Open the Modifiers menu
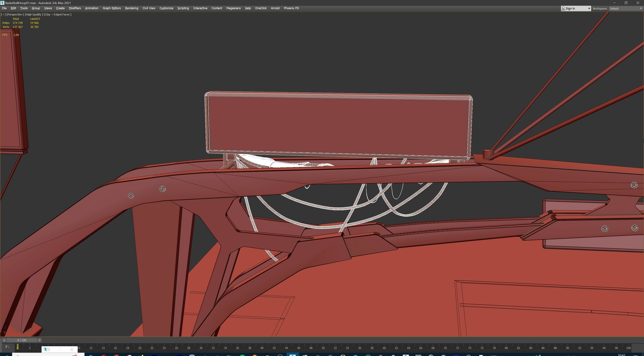Viewport: 644px width, 356px height. 75,8
